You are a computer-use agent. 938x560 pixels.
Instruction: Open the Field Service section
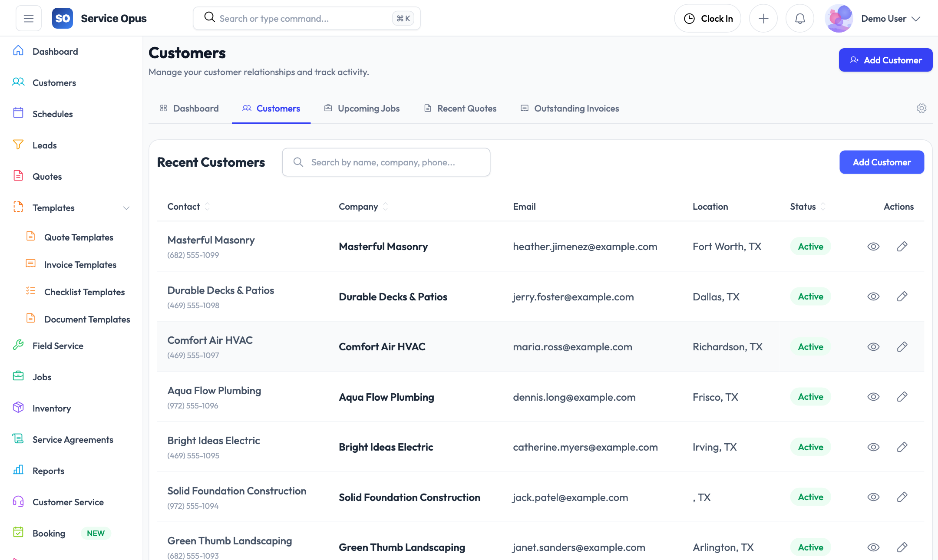[x=58, y=346]
